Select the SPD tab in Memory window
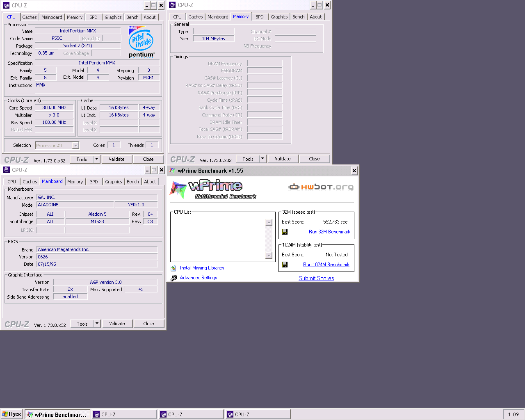Viewport: 525px width, 420px height. tap(260, 17)
